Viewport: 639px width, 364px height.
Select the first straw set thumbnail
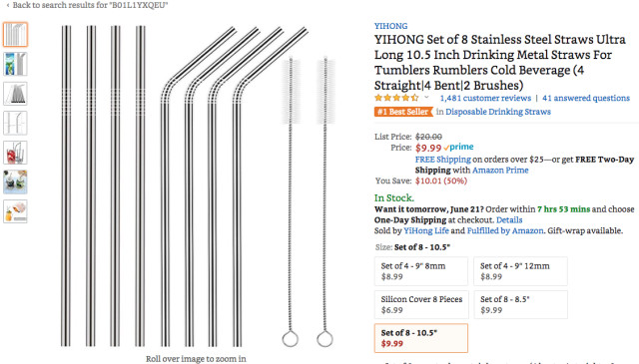[x=16, y=35]
